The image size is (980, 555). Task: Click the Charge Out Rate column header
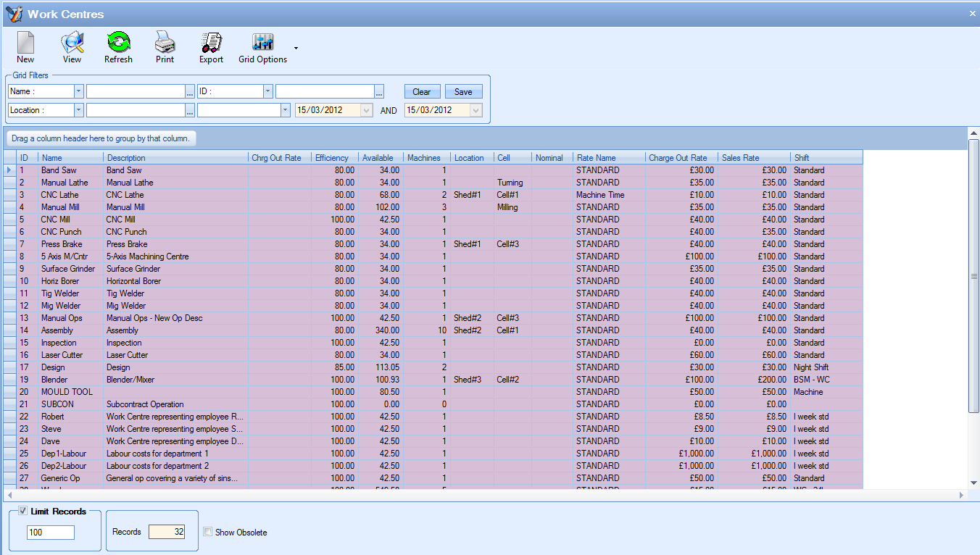coord(678,158)
